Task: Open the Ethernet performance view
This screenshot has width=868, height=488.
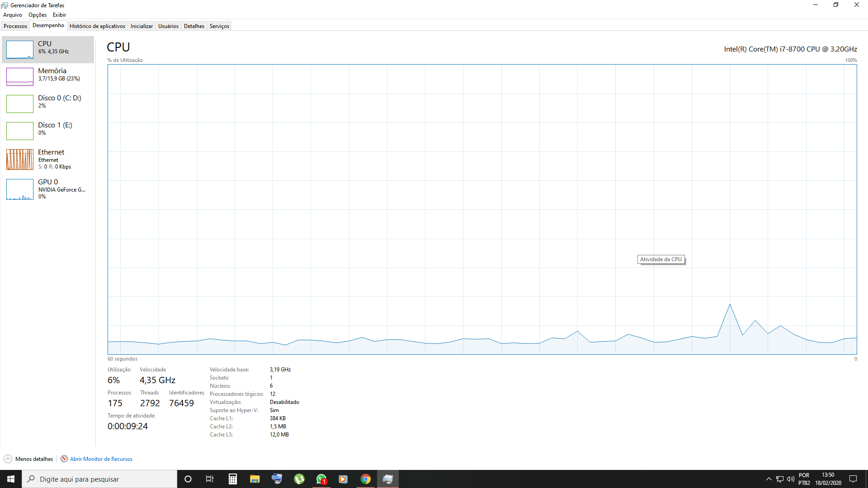Action: [x=48, y=159]
